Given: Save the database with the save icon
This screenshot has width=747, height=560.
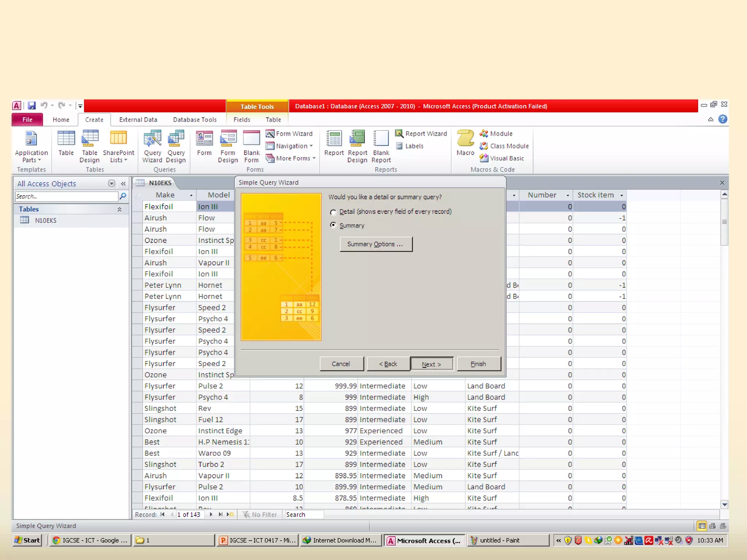Looking at the screenshot, I should click(x=32, y=106).
